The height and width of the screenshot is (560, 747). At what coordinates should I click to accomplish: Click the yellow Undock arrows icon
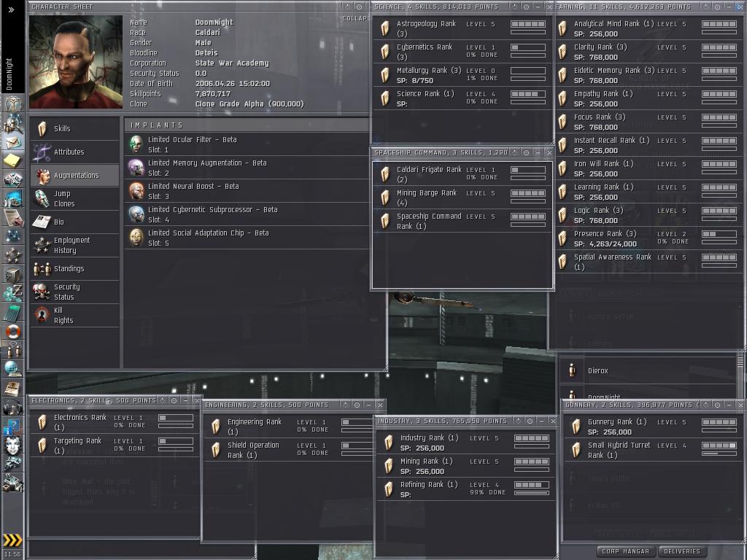[x=13, y=540]
